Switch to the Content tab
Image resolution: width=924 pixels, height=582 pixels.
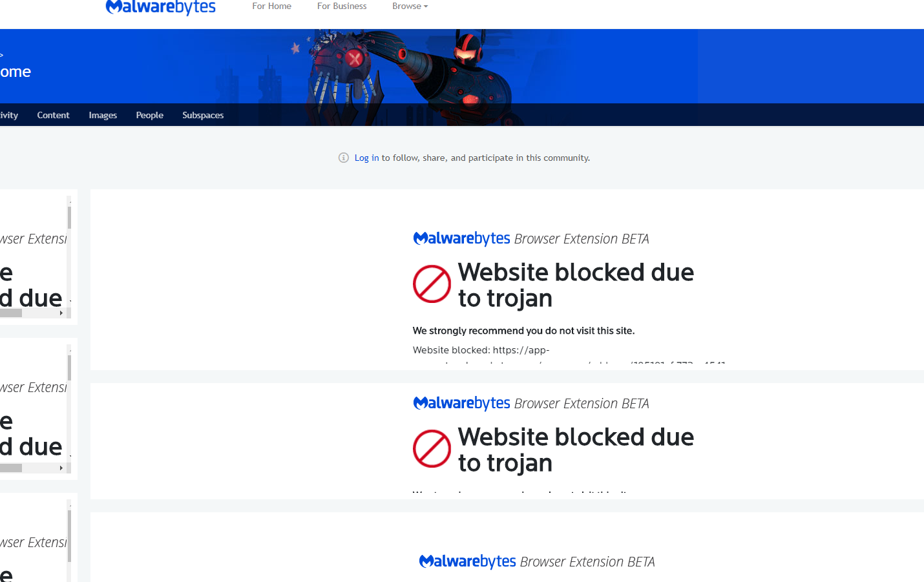[x=53, y=115]
